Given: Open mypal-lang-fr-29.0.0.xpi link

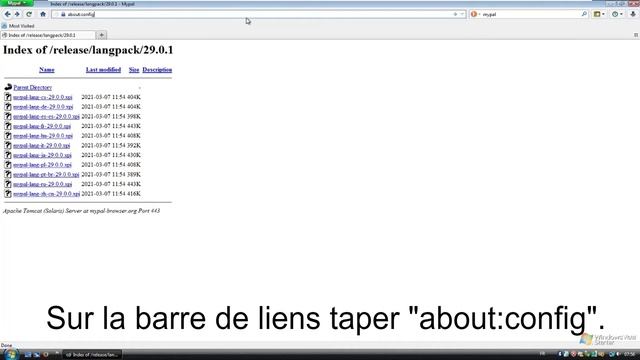Looking at the screenshot, I should coord(42,126).
